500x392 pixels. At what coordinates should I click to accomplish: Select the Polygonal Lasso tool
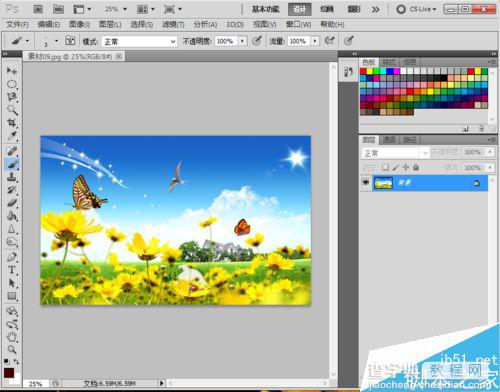pyautogui.click(x=12, y=97)
